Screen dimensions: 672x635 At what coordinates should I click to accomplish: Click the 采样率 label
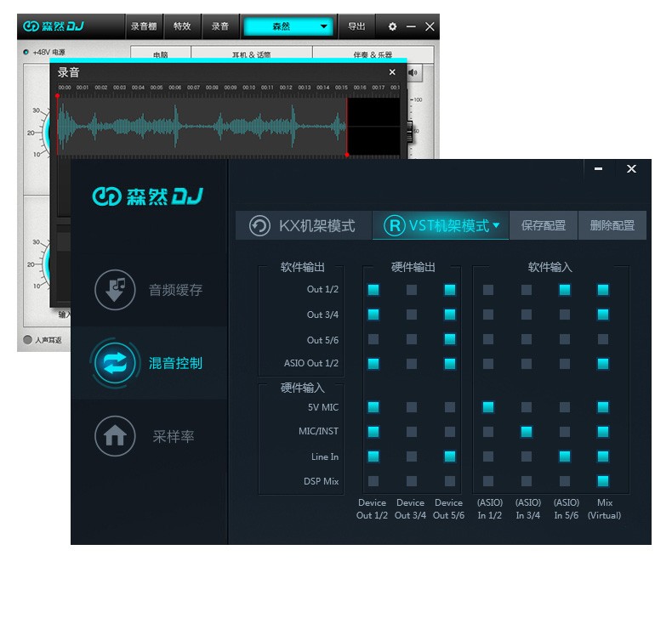pos(174,436)
